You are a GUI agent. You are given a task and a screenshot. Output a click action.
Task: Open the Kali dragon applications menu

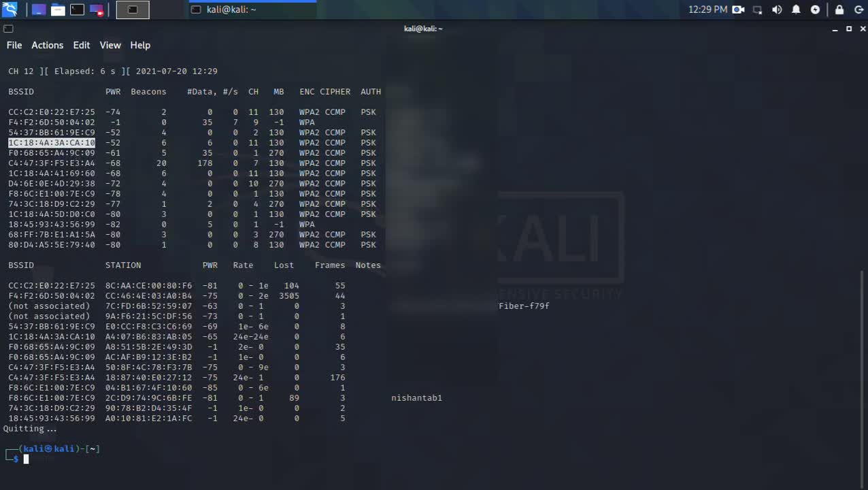[10, 10]
